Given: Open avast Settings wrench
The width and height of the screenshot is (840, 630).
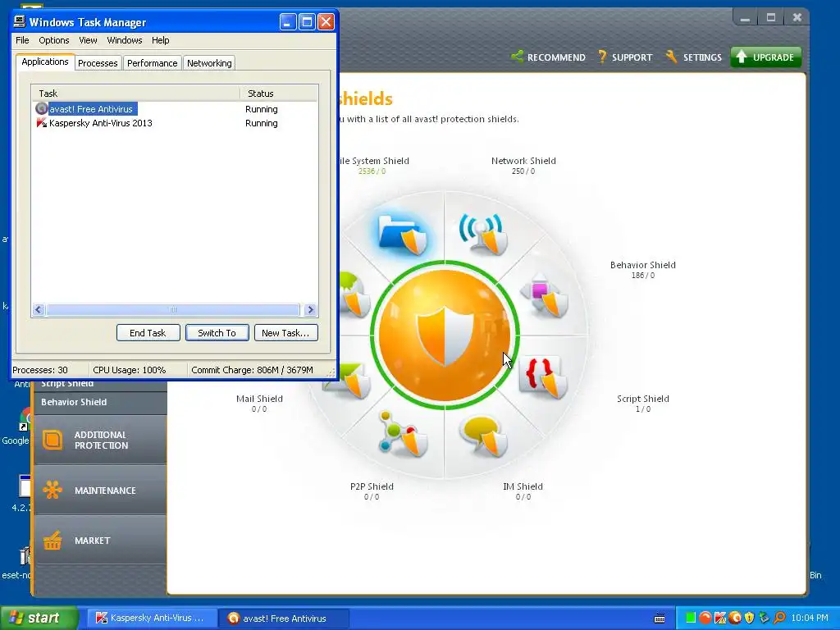Looking at the screenshot, I should [693, 57].
